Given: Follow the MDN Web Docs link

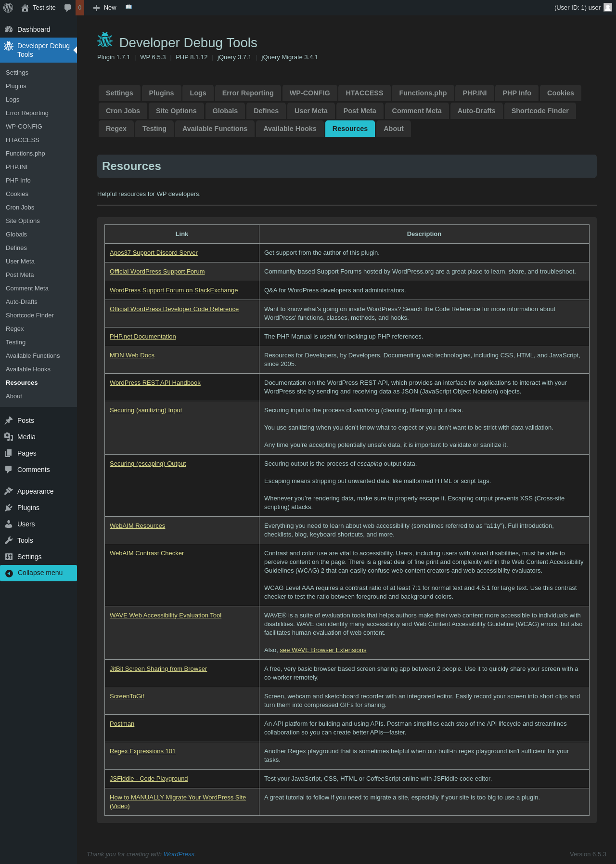Looking at the screenshot, I should click(132, 355).
